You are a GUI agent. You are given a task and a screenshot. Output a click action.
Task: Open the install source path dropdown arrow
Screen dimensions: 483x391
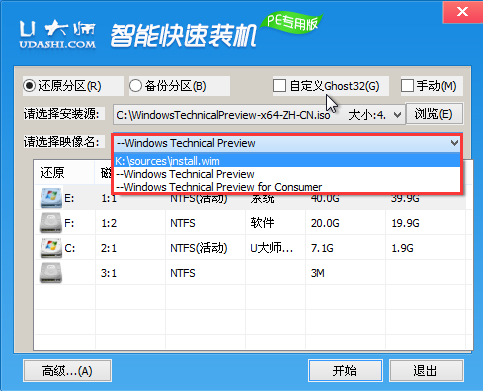click(x=397, y=115)
